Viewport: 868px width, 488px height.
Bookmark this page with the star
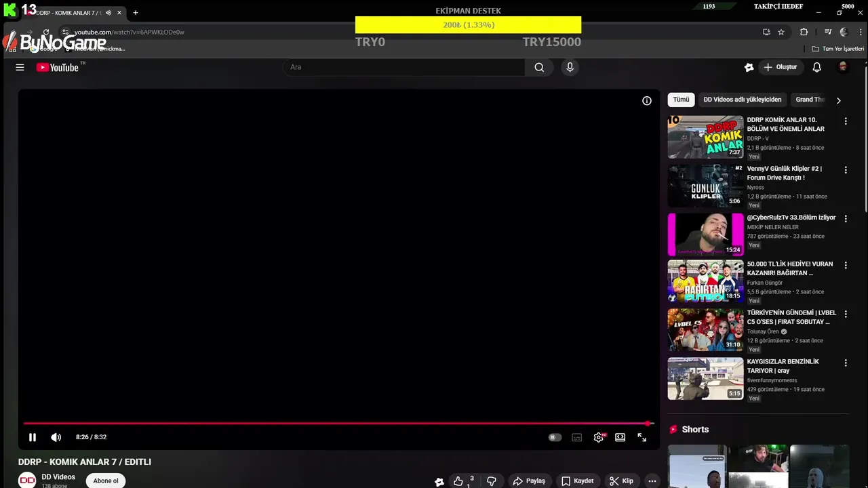click(781, 32)
